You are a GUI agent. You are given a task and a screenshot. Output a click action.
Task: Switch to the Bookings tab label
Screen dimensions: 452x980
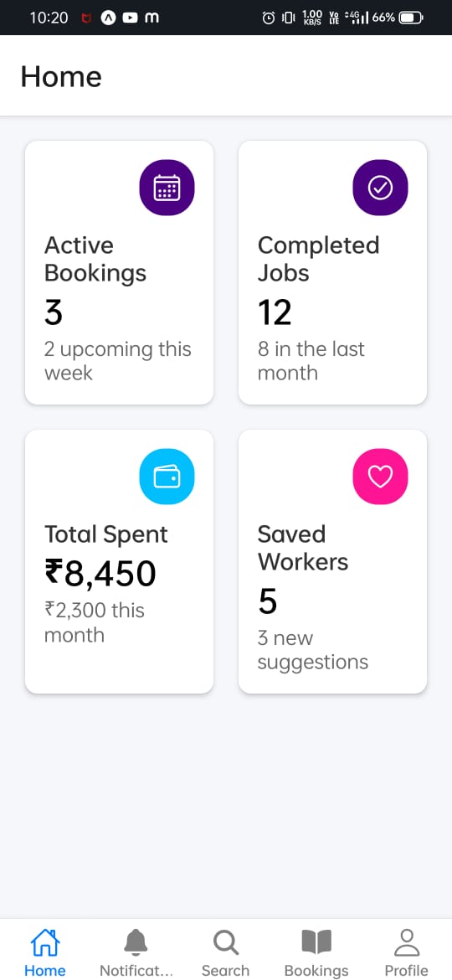click(316, 971)
